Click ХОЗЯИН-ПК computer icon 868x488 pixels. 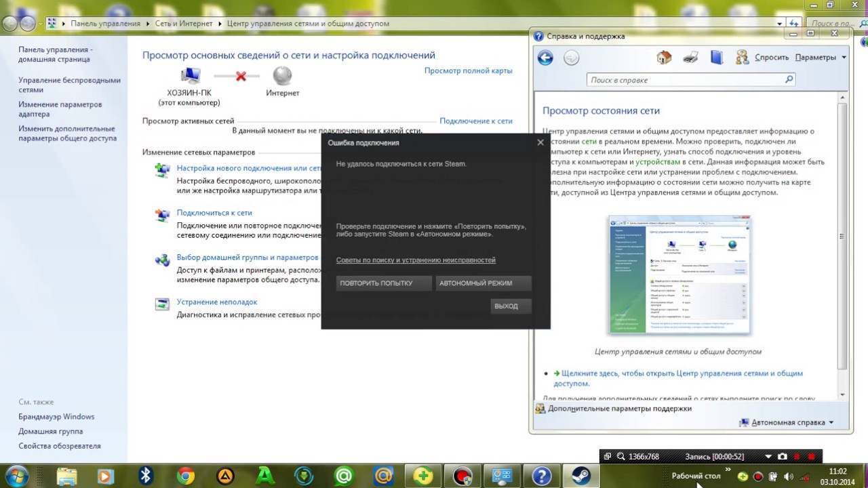[190, 76]
